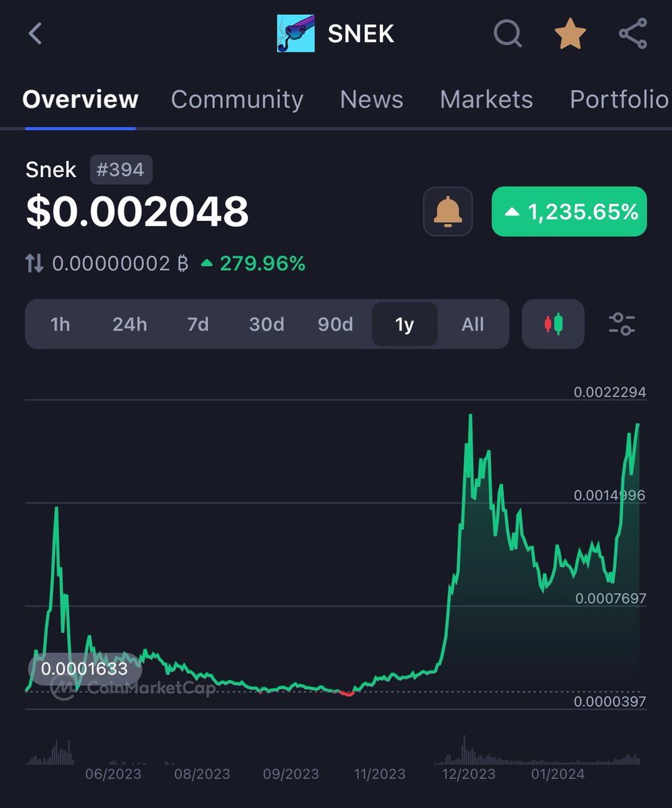
Task: Tap the 0.0000397 axis label
Action: click(x=609, y=701)
